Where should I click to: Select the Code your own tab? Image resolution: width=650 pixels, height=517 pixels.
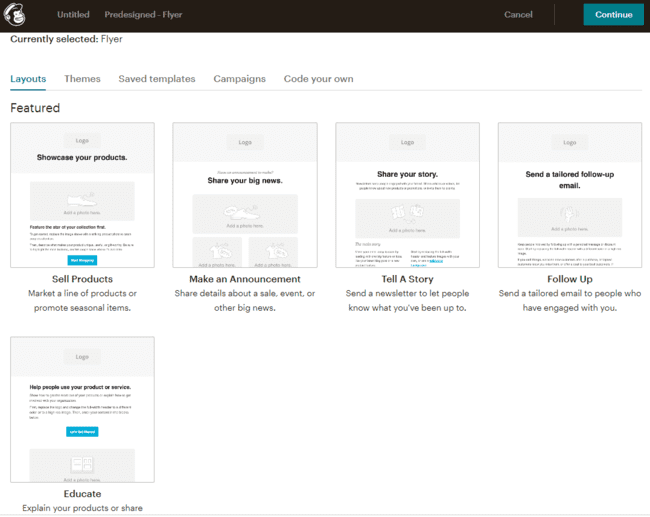pyautogui.click(x=318, y=79)
